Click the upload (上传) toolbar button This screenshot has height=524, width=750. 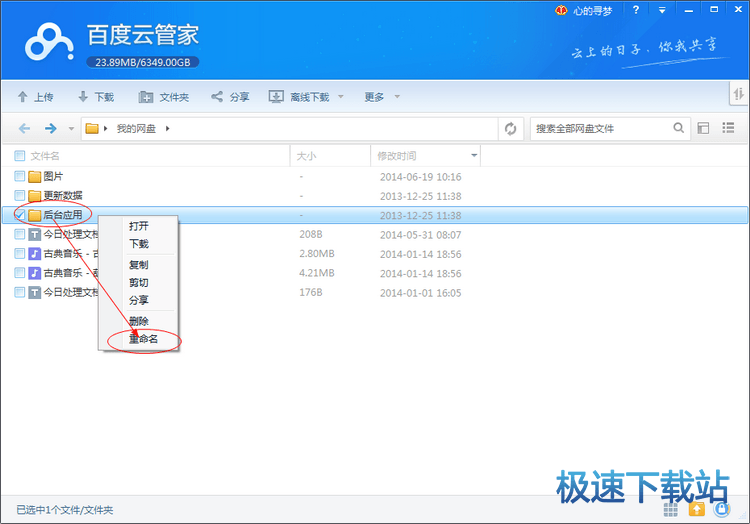tap(35, 97)
